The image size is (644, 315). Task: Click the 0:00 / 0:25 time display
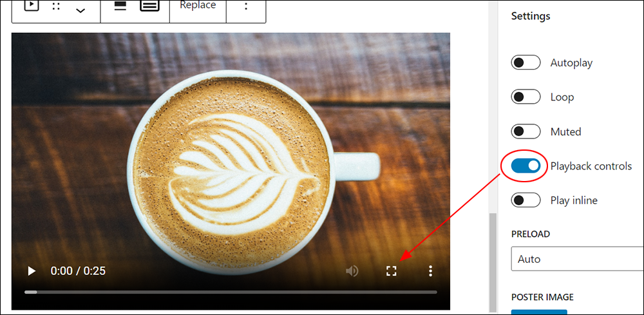click(x=78, y=271)
